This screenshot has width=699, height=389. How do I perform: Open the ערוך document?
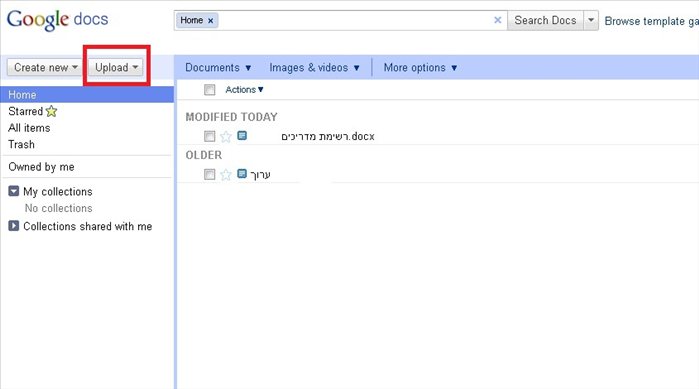[260, 175]
